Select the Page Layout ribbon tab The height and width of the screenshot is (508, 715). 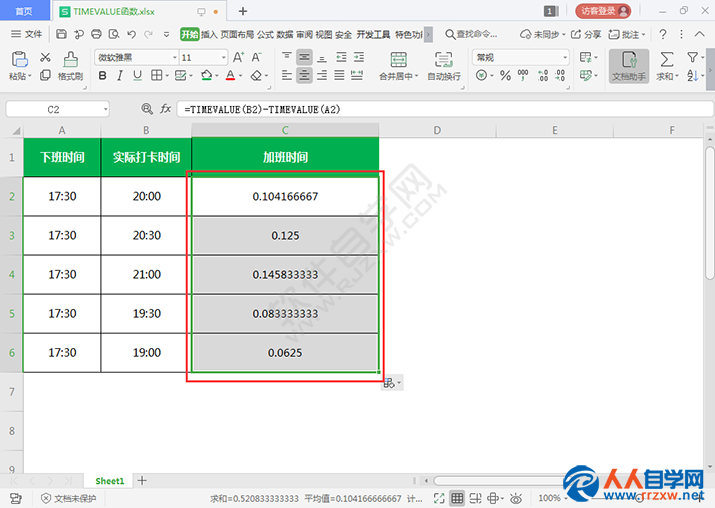point(237,34)
